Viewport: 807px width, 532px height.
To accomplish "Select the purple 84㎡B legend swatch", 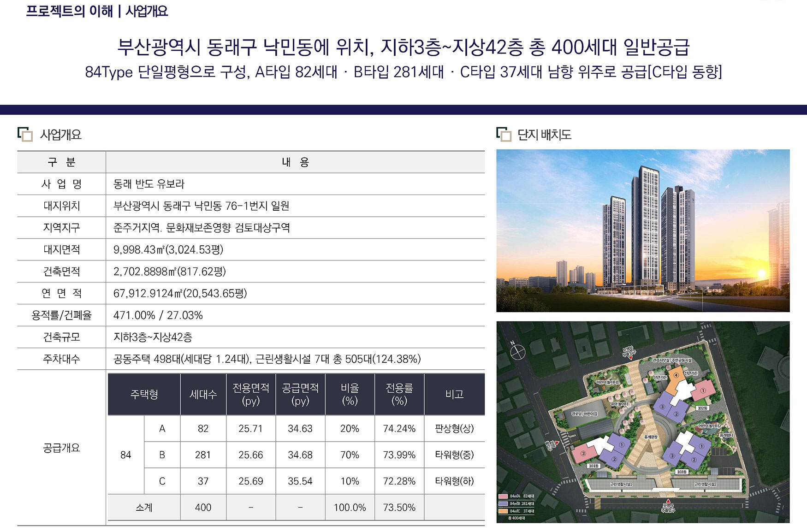I will [503, 504].
